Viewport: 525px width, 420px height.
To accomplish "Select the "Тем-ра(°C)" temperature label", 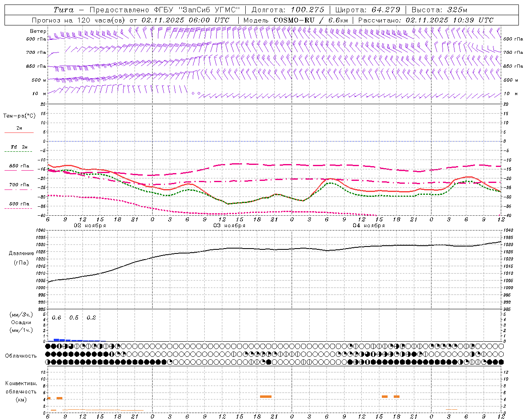I will pyautogui.click(x=19, y=116).
